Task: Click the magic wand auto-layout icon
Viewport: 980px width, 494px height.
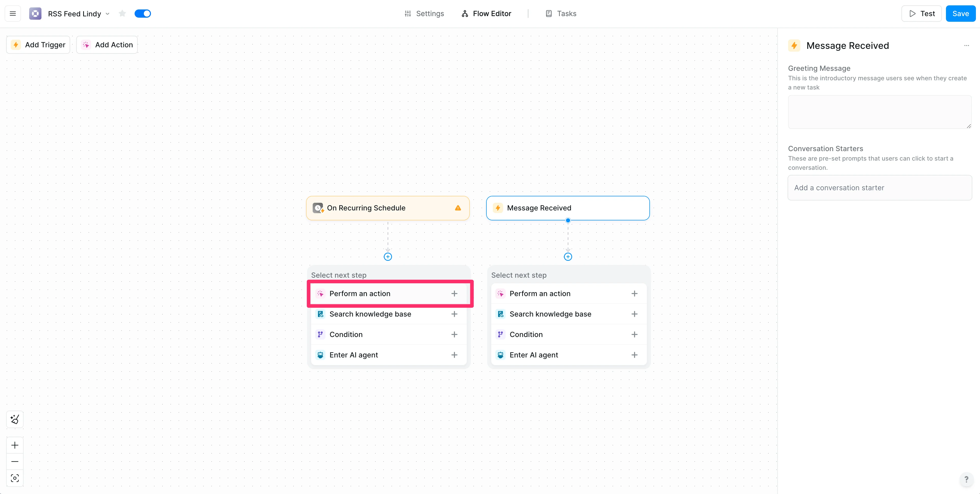Action: [15, 419]
